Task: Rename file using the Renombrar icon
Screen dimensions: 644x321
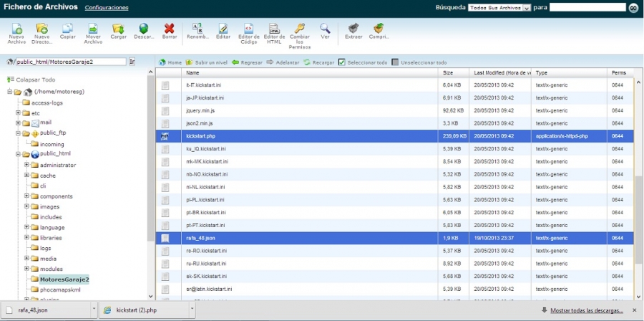Action: pyautogui.click(x=197, y=32)
